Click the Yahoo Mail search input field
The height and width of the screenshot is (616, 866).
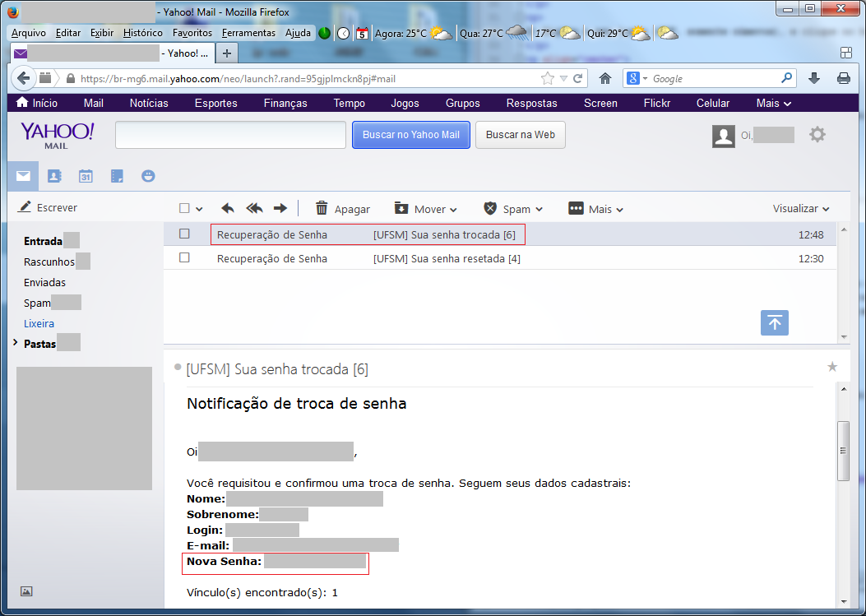(230, 135)
